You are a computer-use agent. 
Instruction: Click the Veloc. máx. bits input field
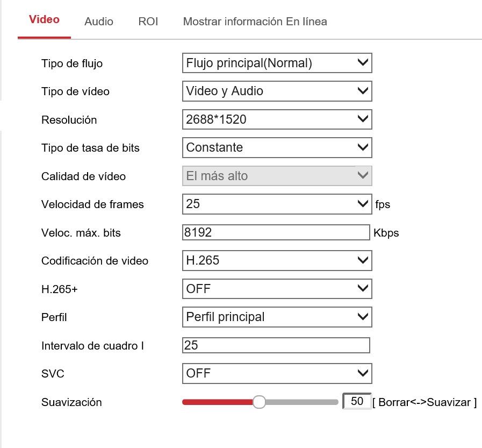(276, 232)
